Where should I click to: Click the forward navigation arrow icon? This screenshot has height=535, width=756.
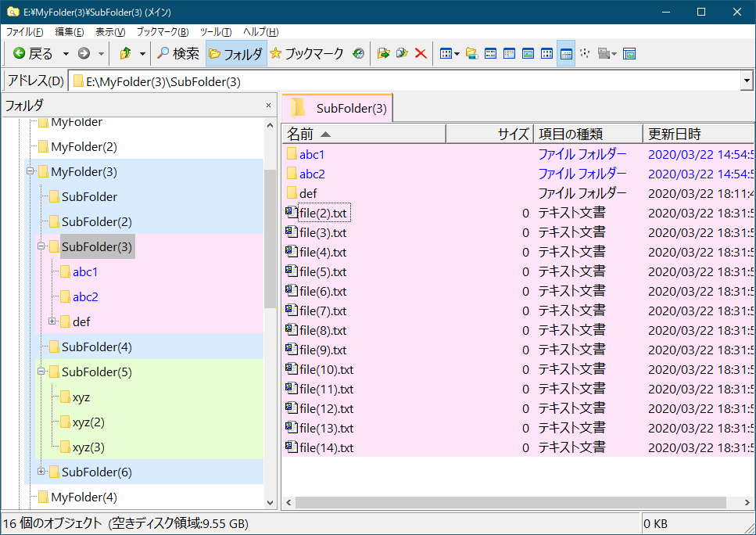pyautogui.click(x=84, y=54)
